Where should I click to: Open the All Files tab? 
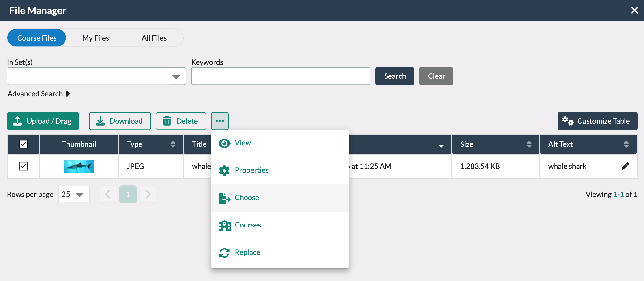pos(154,38)
